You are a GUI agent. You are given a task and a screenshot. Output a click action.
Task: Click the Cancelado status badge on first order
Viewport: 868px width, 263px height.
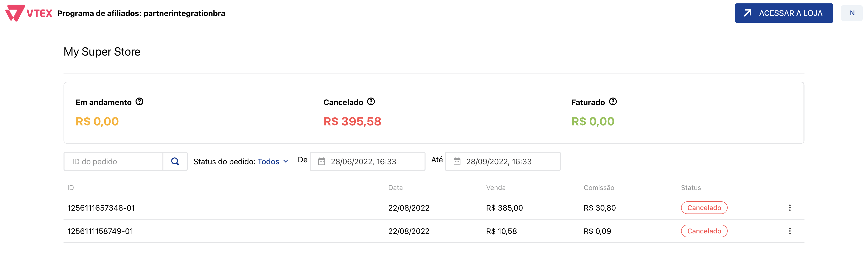(704, 208)
